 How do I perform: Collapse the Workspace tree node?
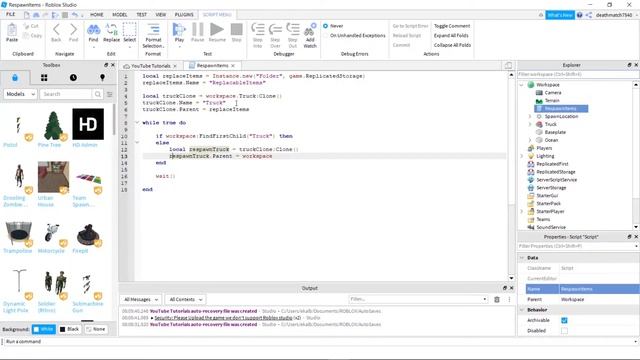pos(522,85)
